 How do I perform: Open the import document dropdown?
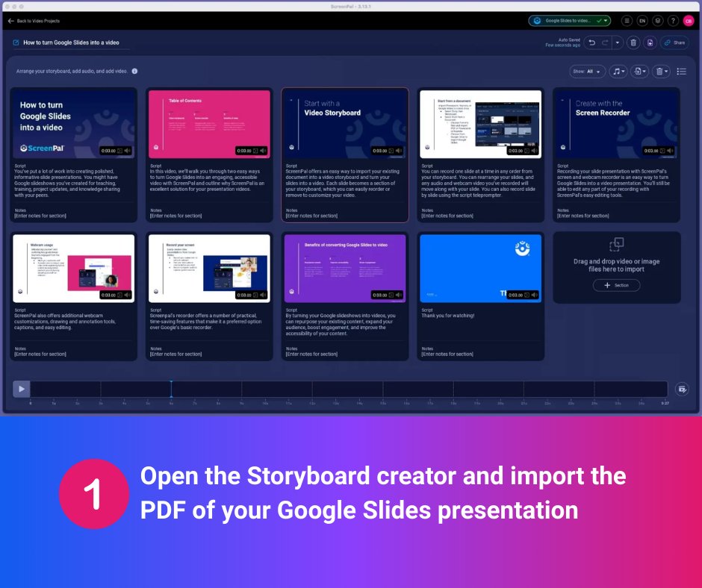click(640, 71)
